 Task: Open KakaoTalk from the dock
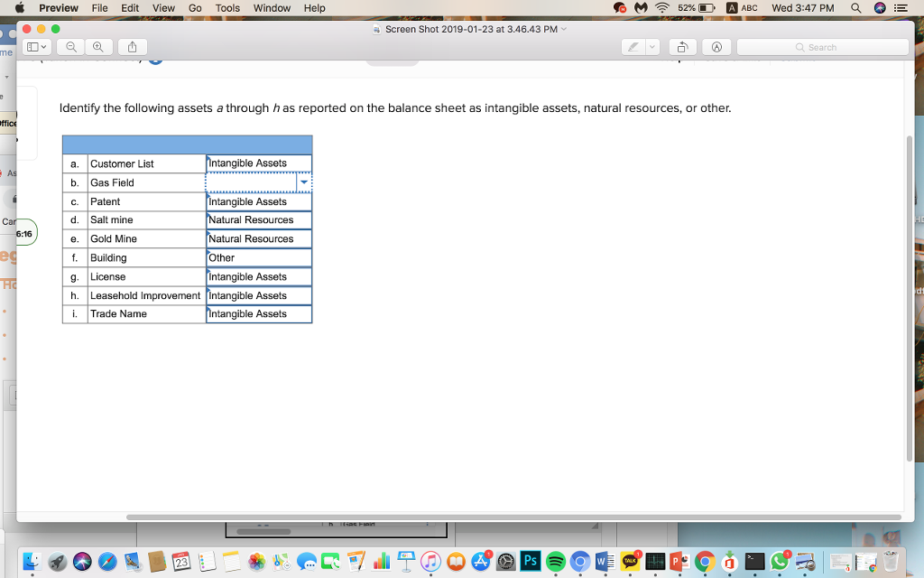tap(630, 560)
